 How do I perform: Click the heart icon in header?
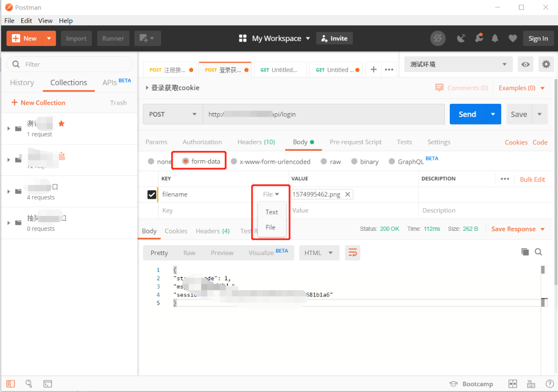coord(513,39)
